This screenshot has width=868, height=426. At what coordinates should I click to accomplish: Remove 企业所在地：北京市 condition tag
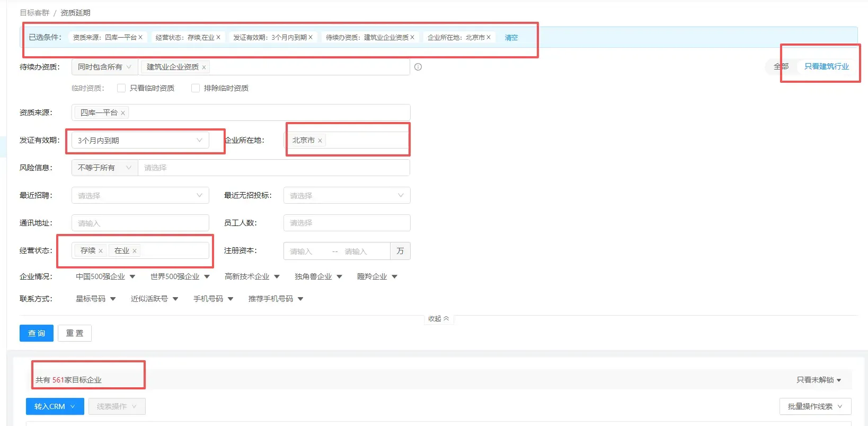489,38
